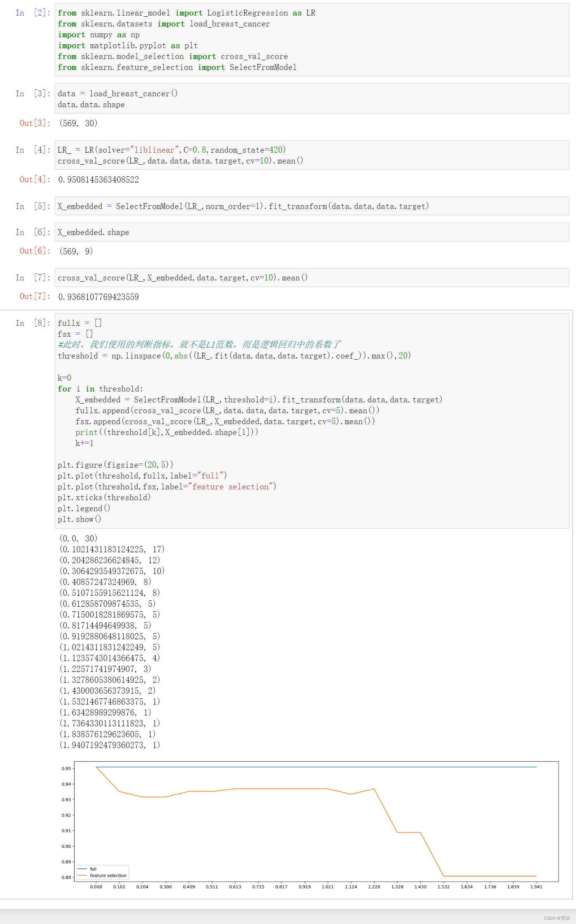Click the In [2] prompt label
This screenshot has width=576, height=924.
tap(33, 13)
